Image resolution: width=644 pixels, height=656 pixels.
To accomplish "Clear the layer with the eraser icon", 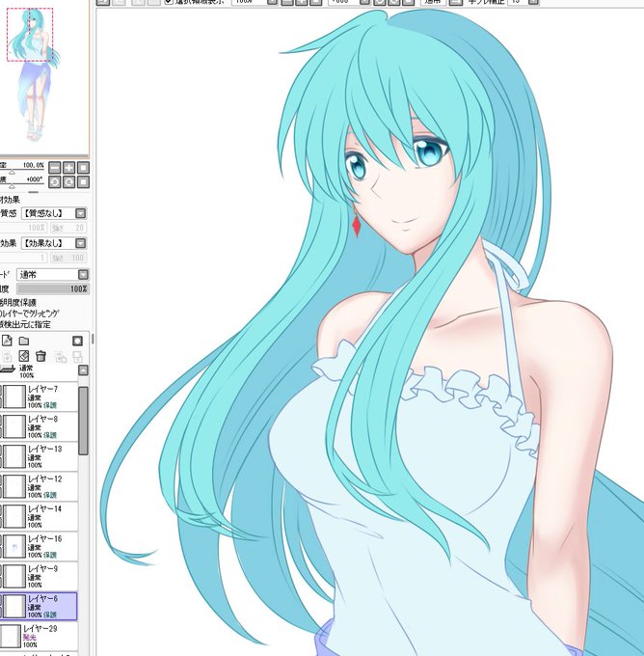I will (24, 356).
